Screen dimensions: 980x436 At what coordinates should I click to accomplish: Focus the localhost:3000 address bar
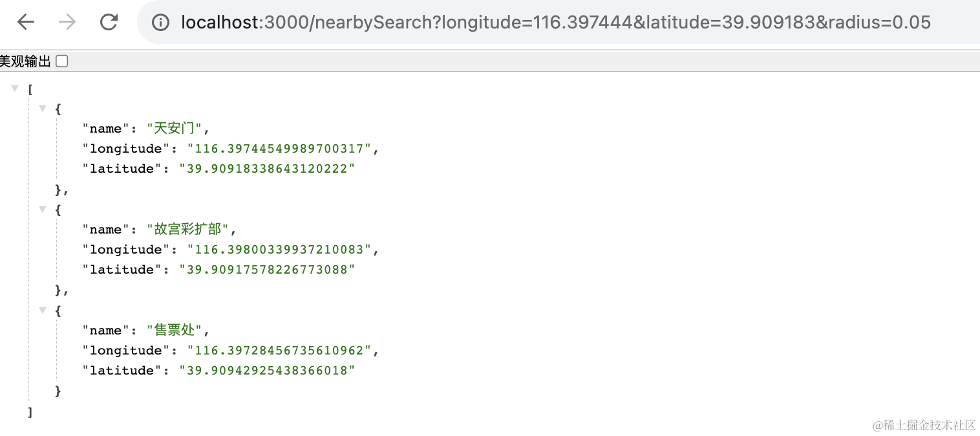(556, 23)
